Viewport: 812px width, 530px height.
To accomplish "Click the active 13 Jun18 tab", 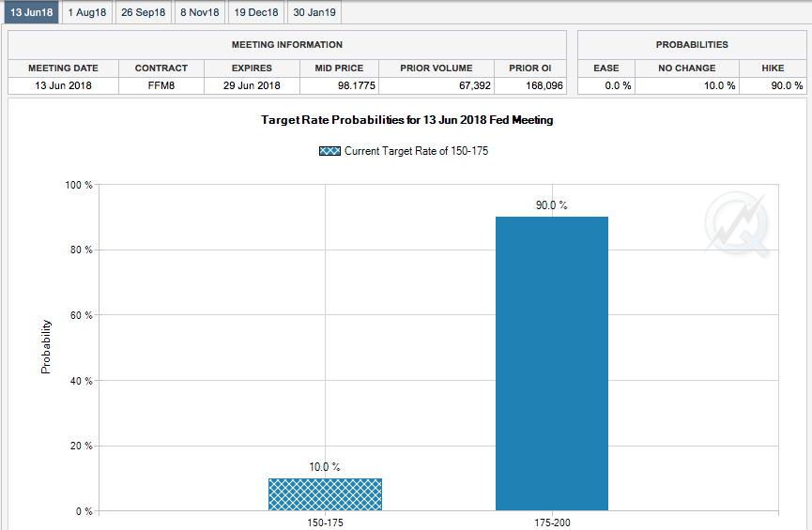I will pyautogui.click(x=31, y=12).
